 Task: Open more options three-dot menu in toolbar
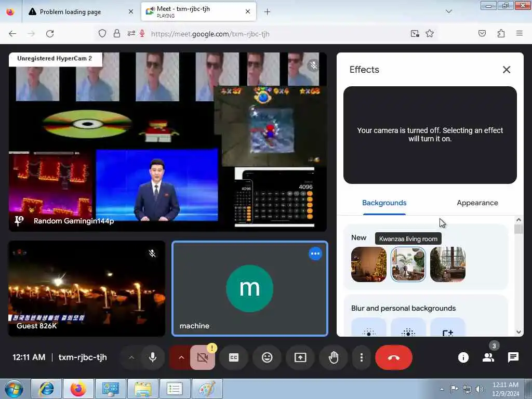(362, 357)
